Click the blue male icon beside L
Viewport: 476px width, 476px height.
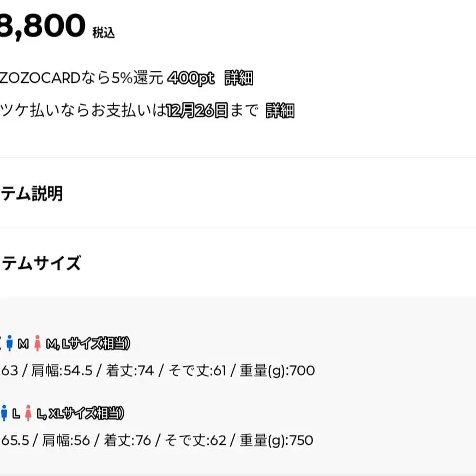point(4,413)
